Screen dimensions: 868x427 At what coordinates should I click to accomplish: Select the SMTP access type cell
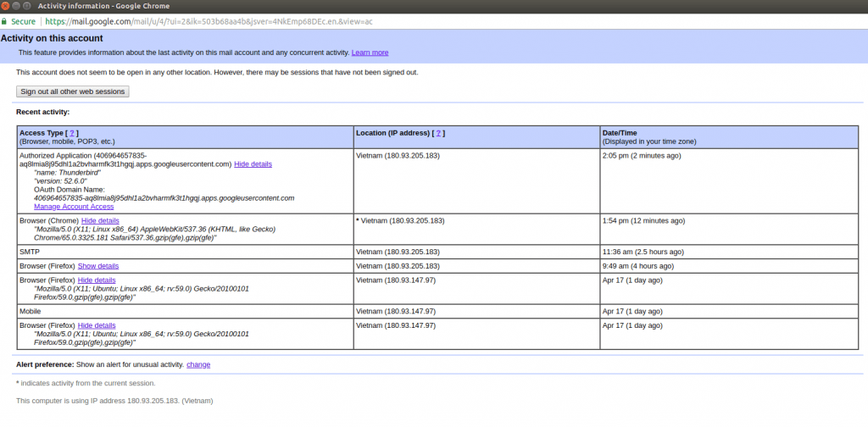pos(186,252)
